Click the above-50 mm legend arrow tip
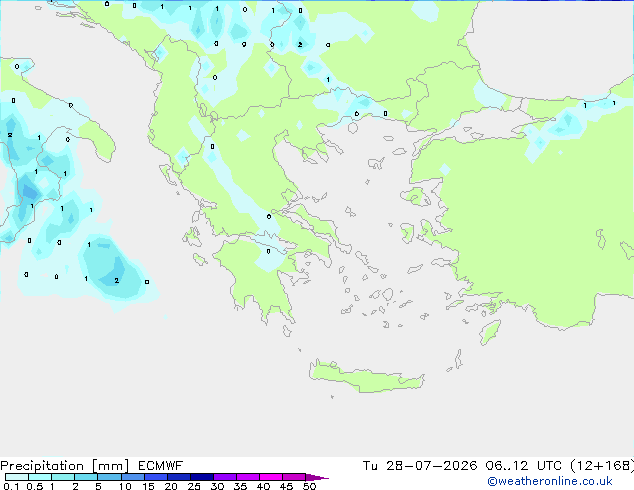 (317, 477)
